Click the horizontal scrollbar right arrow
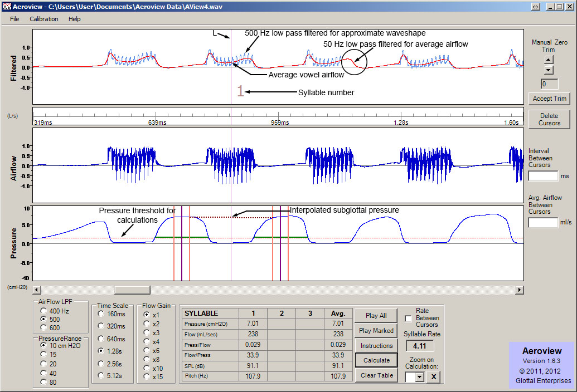The width and height of the screenshot is (577, 392). [520, 290]
